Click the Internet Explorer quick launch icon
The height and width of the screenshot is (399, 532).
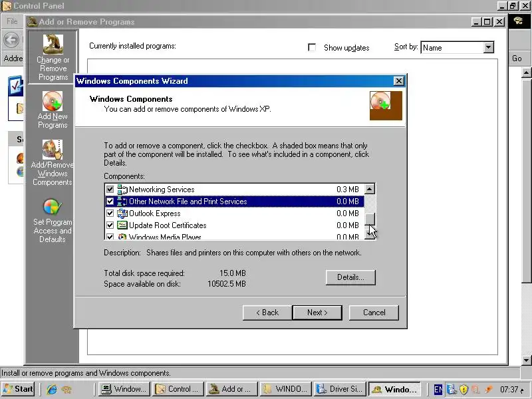click(x=52, y=389)
